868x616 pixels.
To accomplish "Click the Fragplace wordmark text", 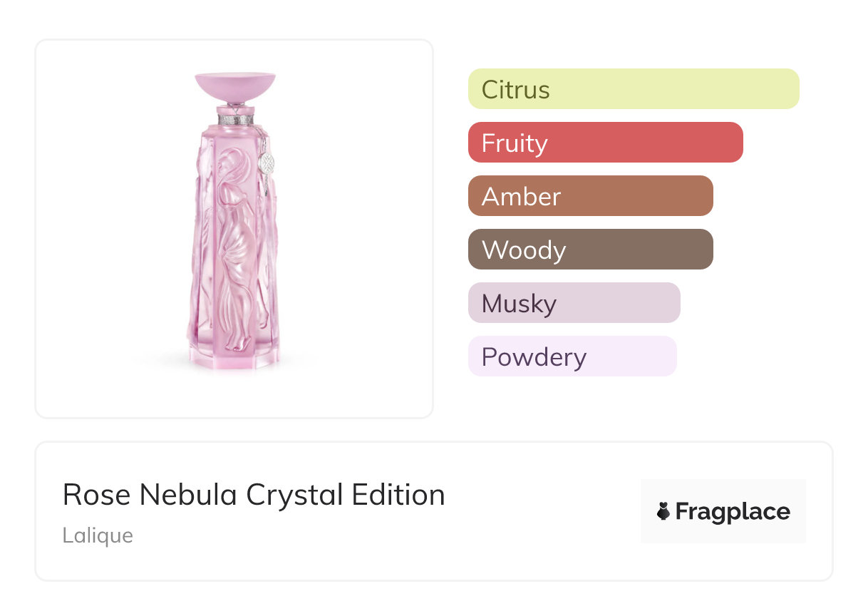I will tap(732, 512).
